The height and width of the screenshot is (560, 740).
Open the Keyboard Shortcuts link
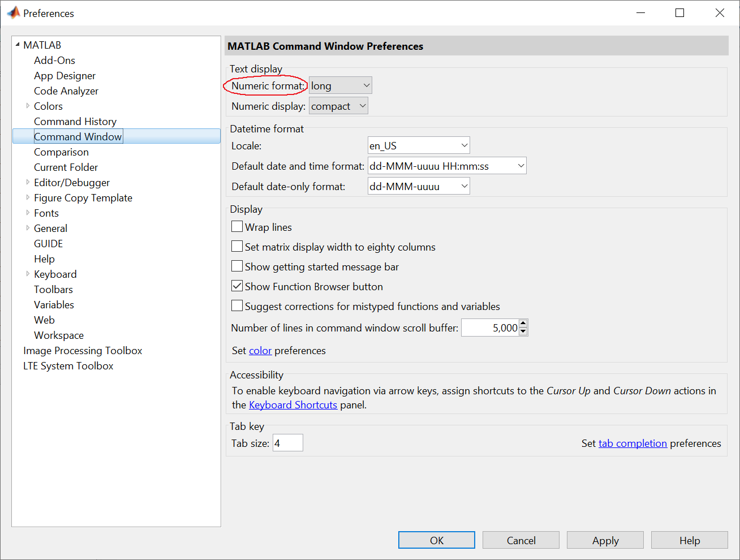tap(293, 405)
